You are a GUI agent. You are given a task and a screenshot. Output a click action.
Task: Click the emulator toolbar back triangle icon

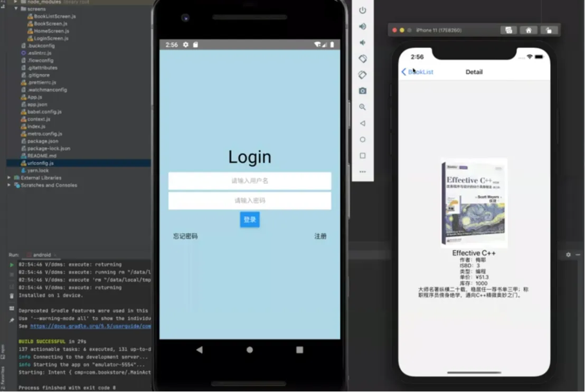362,123
